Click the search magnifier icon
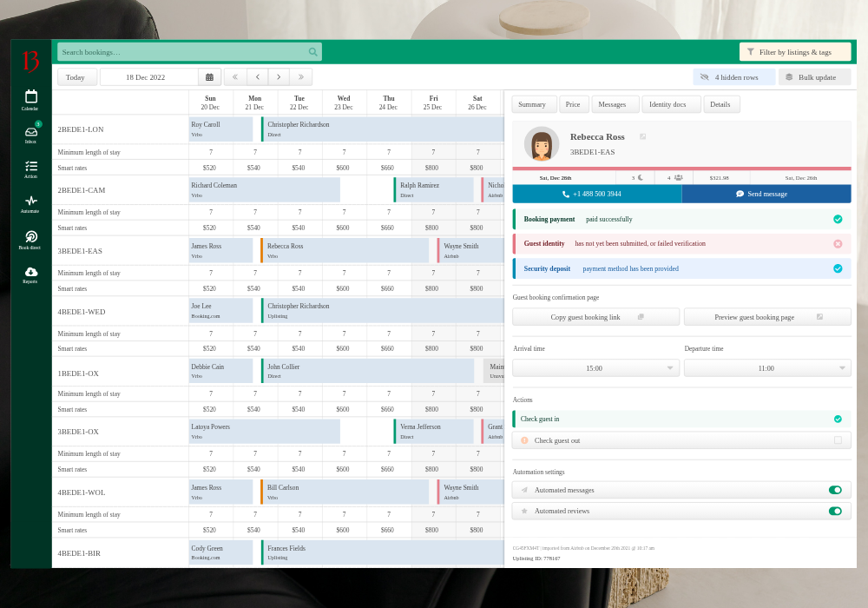Screen dimensions: 868x608 312,52
